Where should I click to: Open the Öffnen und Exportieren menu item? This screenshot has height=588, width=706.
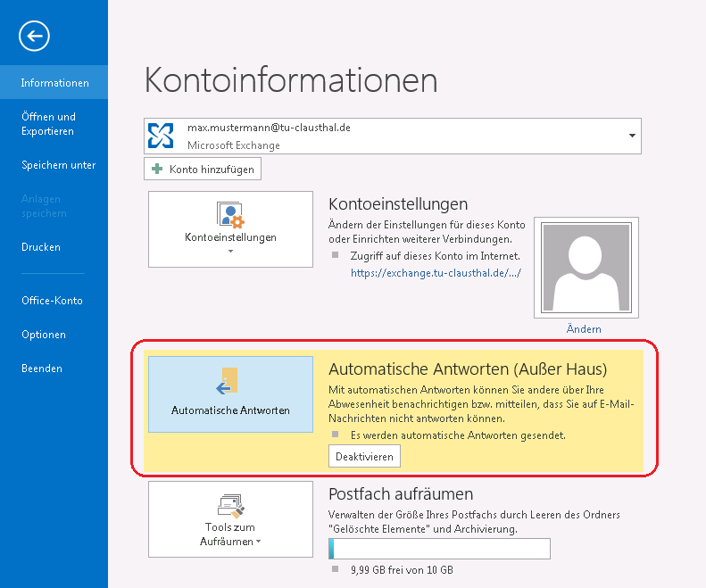pyautogui.click(x=48, y=124)
